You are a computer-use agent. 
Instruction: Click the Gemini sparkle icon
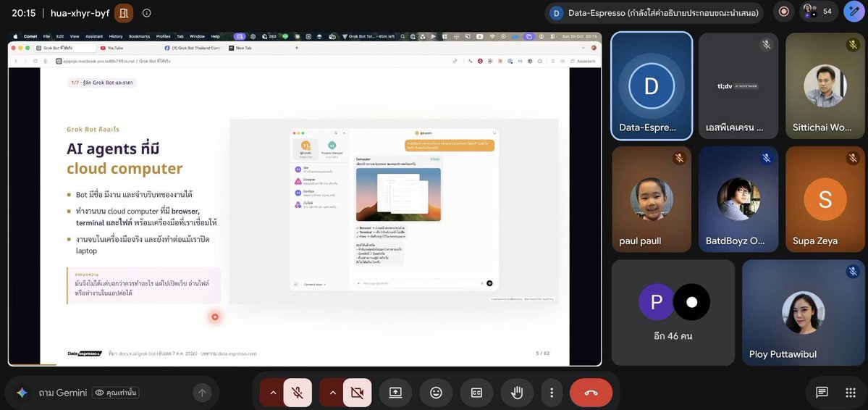[x=22, y=393]
